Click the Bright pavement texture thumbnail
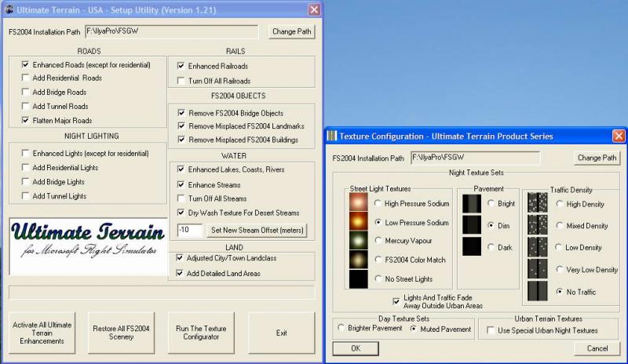The image size is (628, 364). point(472,203)
